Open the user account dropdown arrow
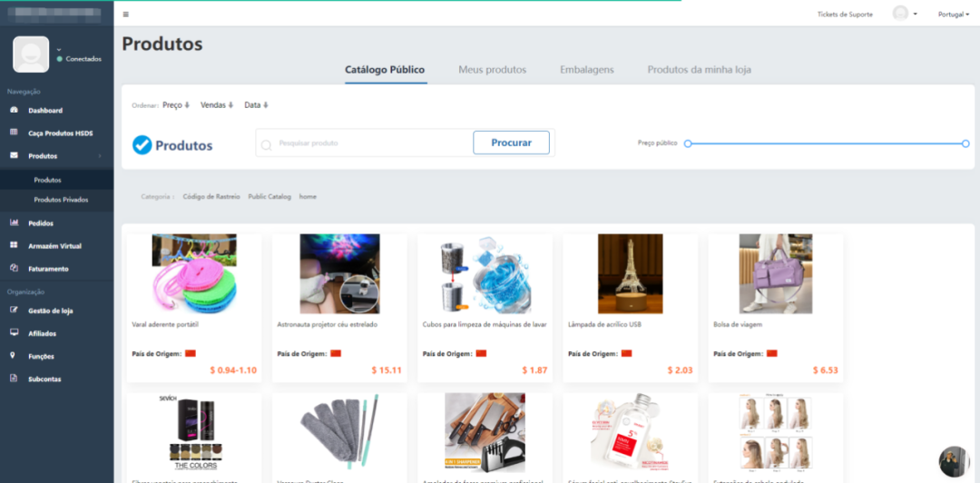This screenshot has height=483, width=980. 915,14
